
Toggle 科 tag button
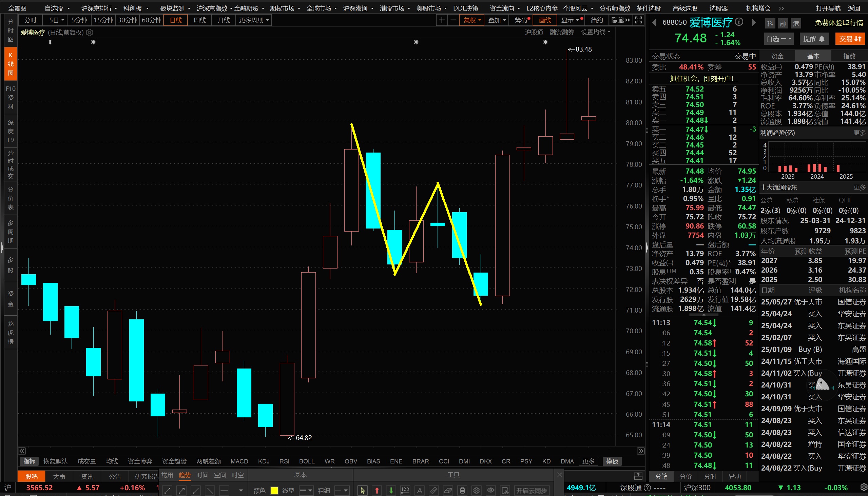tap(770, 23)
